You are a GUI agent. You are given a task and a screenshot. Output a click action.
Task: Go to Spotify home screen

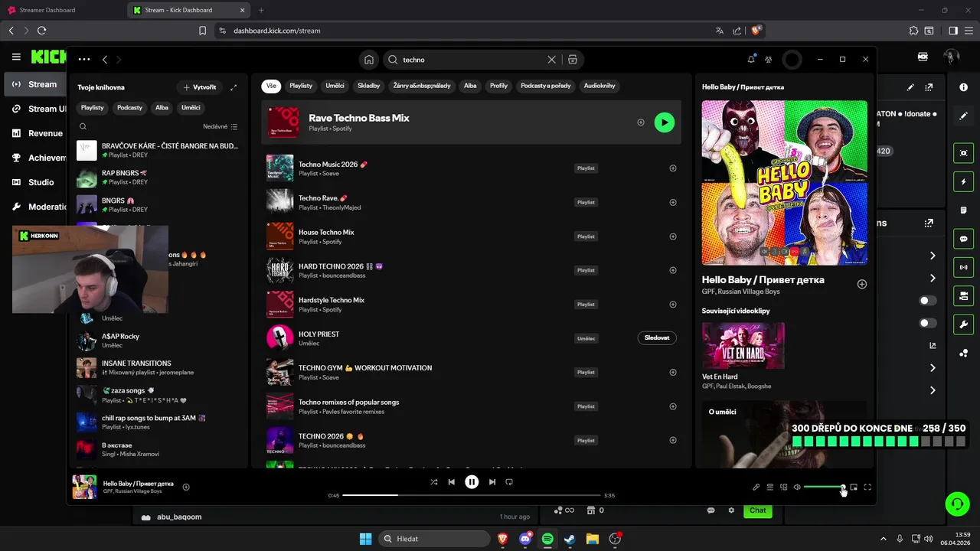[x=369, y=60]
